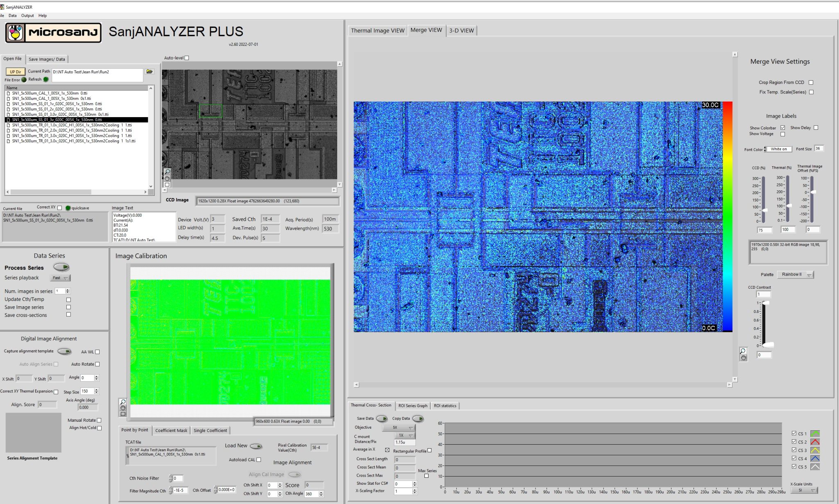839x504 pixels.
Task: Click the CS 2 red cross-section icon
Action: pyautogui.click(x=815, y=442)
